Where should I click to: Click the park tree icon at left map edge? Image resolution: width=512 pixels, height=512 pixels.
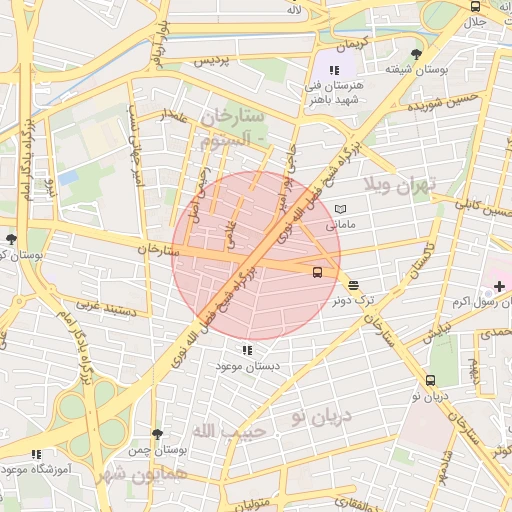point(11,239)
